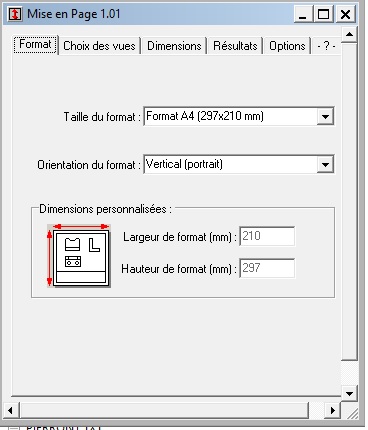Open the Options tab
Screen dimensions: 368x430
(x=287, y=46)
